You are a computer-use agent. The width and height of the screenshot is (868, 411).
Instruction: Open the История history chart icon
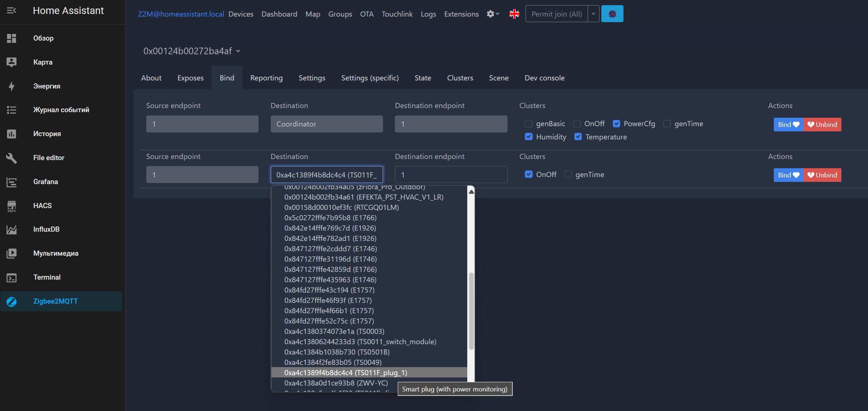tap(11, 134)
